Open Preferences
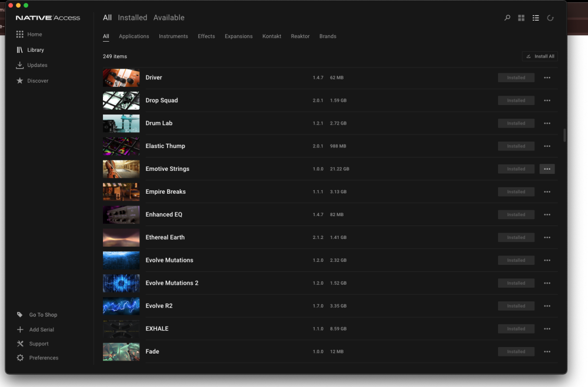Screen dimensions: 588x387 tap(38, 358)
